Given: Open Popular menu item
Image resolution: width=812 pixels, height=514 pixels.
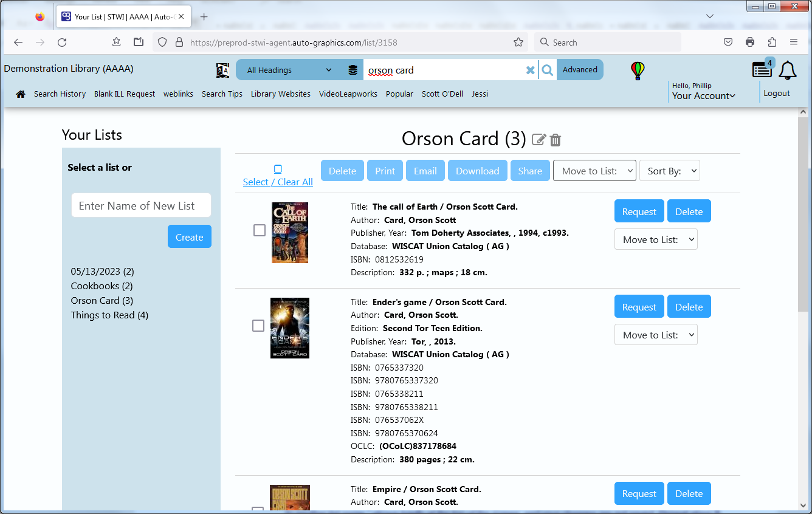Looking at the screenshot, I should point(399,94).
